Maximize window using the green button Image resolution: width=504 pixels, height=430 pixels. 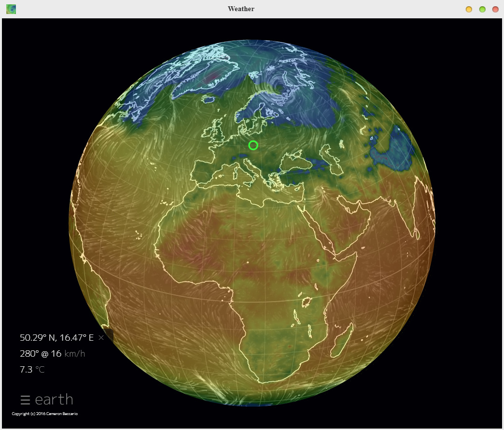point(482,9)
